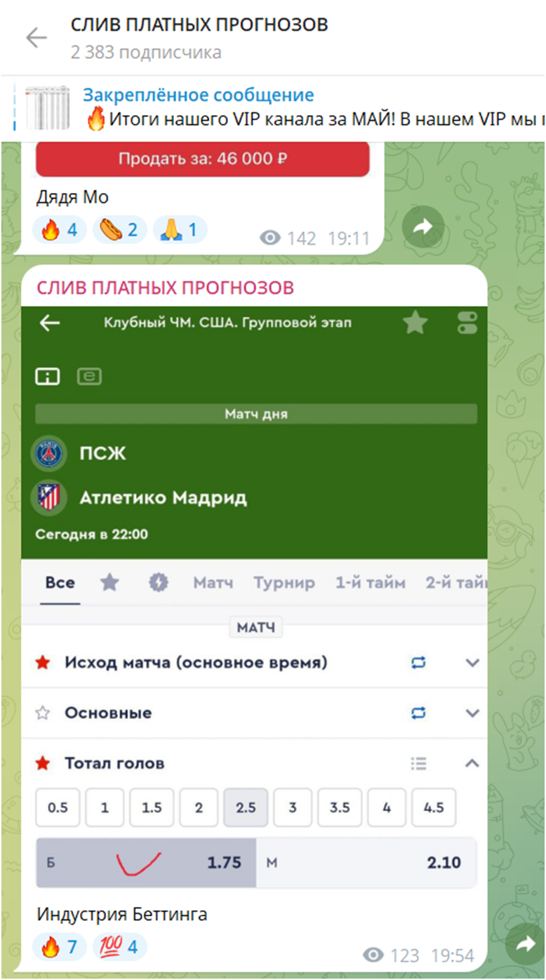Expand the 'Исход матча (основное время)' section
Screen dimensions: 546x980
tap(472, 663)
